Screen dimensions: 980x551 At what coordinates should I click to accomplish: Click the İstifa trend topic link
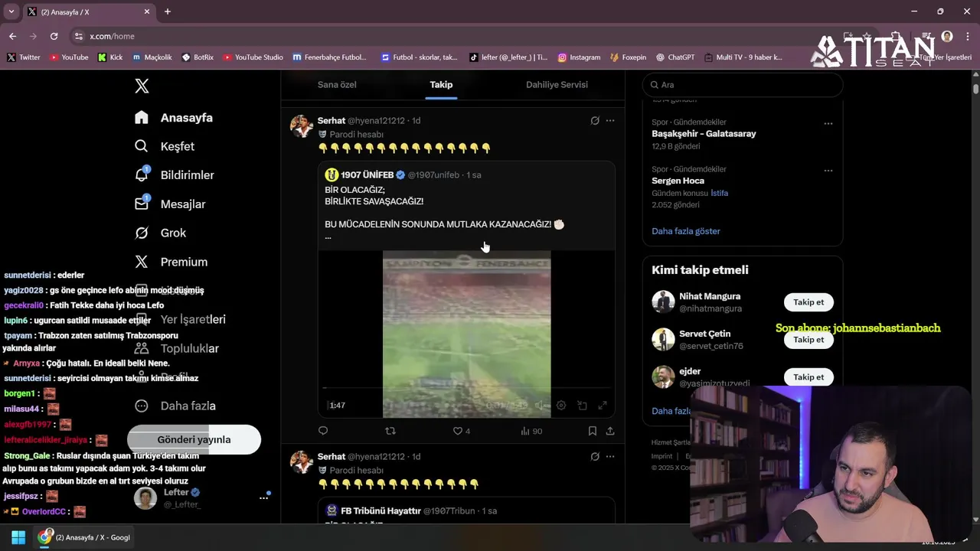[719, 193]
